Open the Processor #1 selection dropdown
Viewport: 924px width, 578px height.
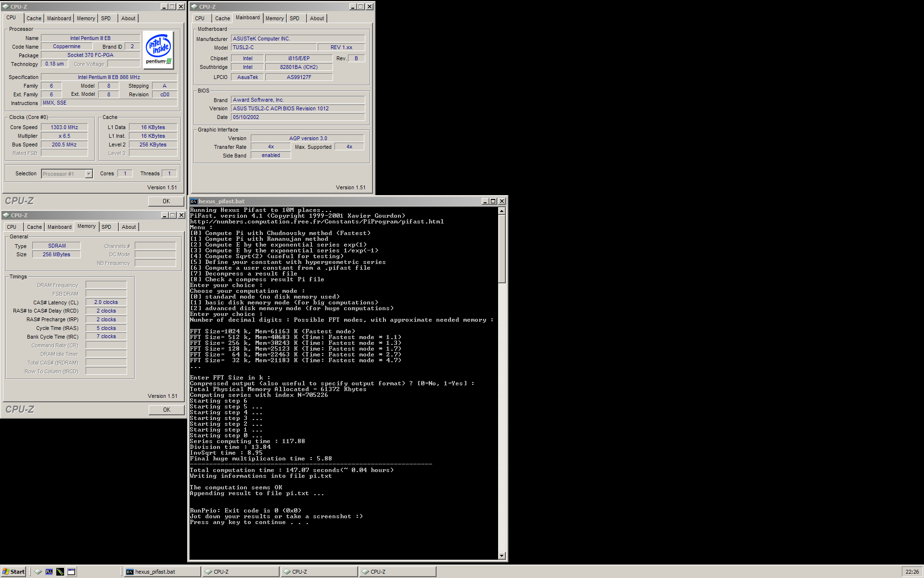click(89, 174)
